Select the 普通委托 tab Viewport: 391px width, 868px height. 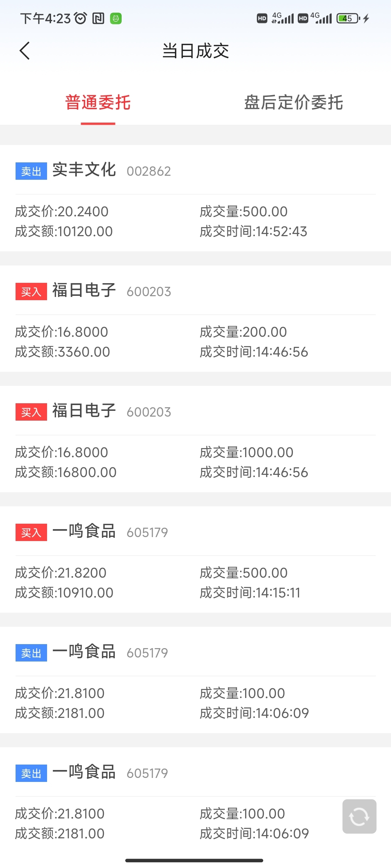pos(98,102)
